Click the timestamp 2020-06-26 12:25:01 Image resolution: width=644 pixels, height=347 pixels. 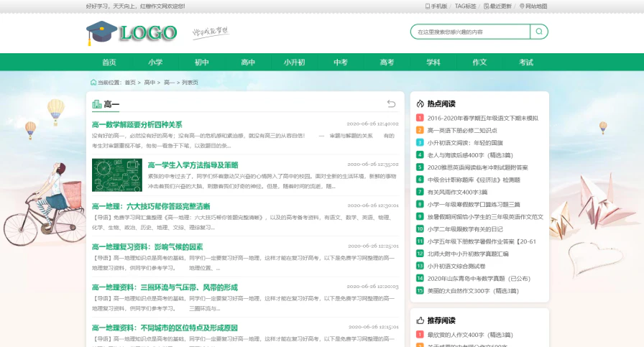(x=373, y=246)
